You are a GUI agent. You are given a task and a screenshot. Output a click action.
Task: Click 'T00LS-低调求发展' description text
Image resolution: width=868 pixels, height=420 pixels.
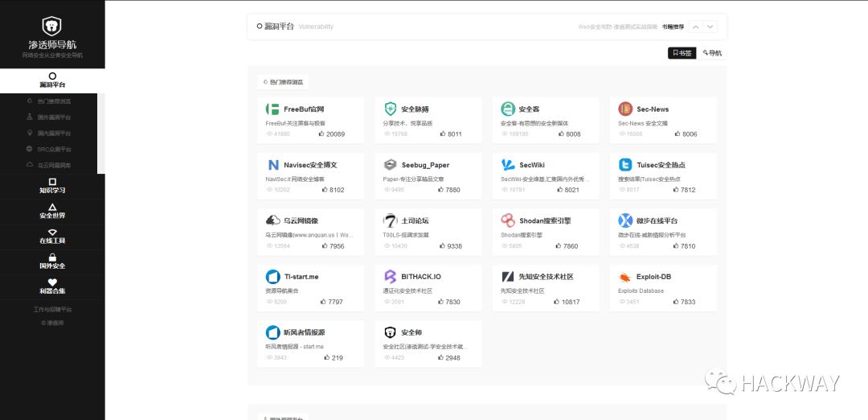(x=406, y=235)
